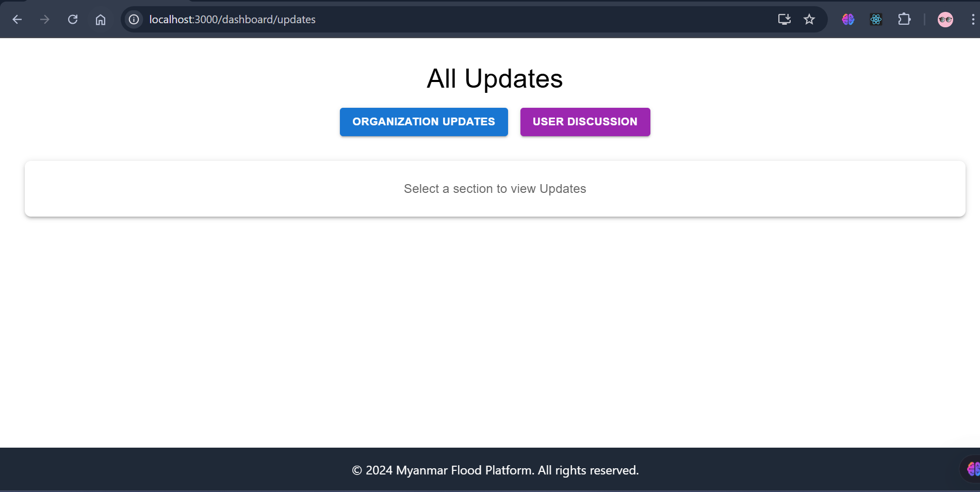
Task: Open the browser home page icon
Action: (x=101, y=20)
